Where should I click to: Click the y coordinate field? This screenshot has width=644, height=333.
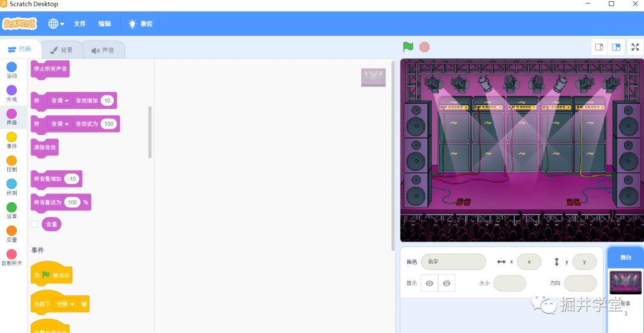[584, 261]
